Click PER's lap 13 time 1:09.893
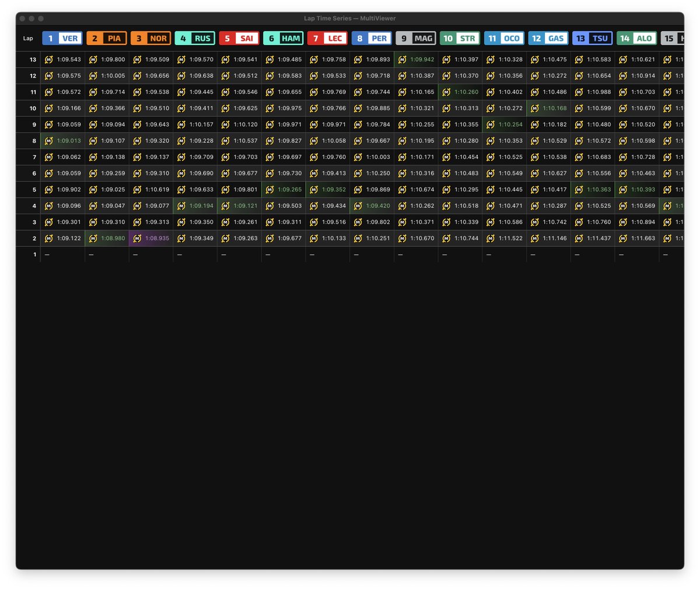The width and height of the screenshot is (700, 589). click(x=378, y=60)
